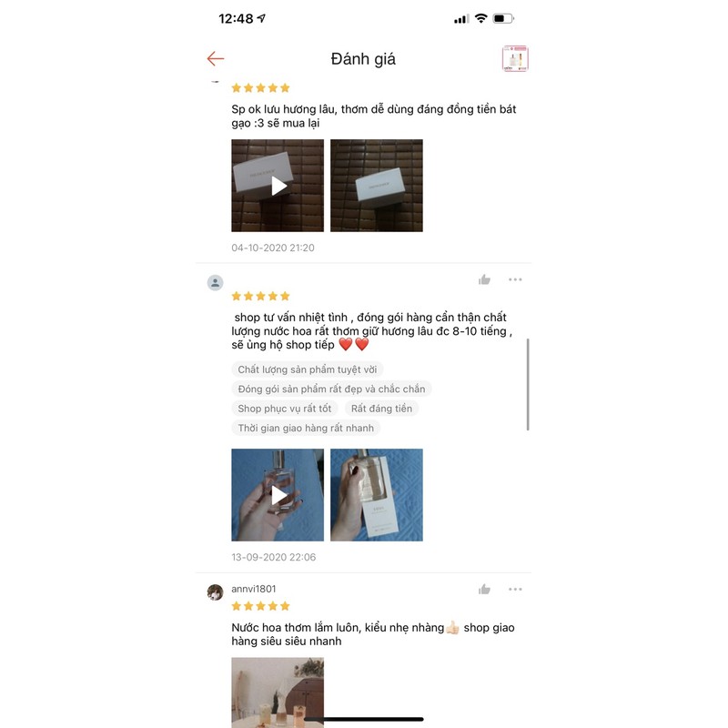Open annvi1801's review photo
This screenshot has width=728, height=728.
point(278,693)
